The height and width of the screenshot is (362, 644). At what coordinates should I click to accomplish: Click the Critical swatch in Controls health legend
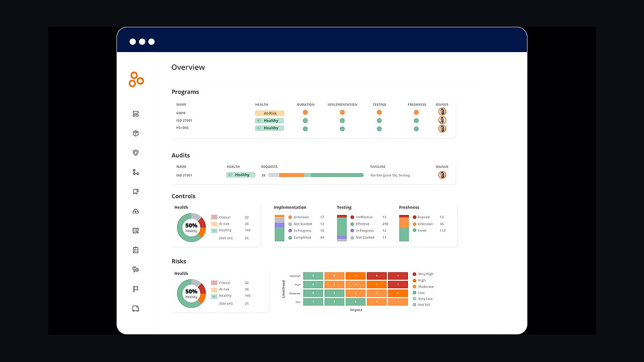(x=214, y=218)
